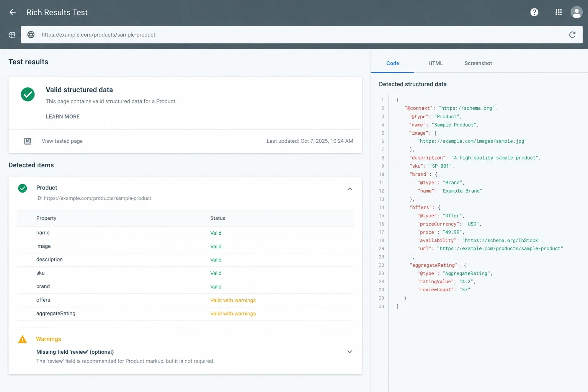Click the green check beside Valid structured data
Screen dimensions: 588x392
(28, 94)
